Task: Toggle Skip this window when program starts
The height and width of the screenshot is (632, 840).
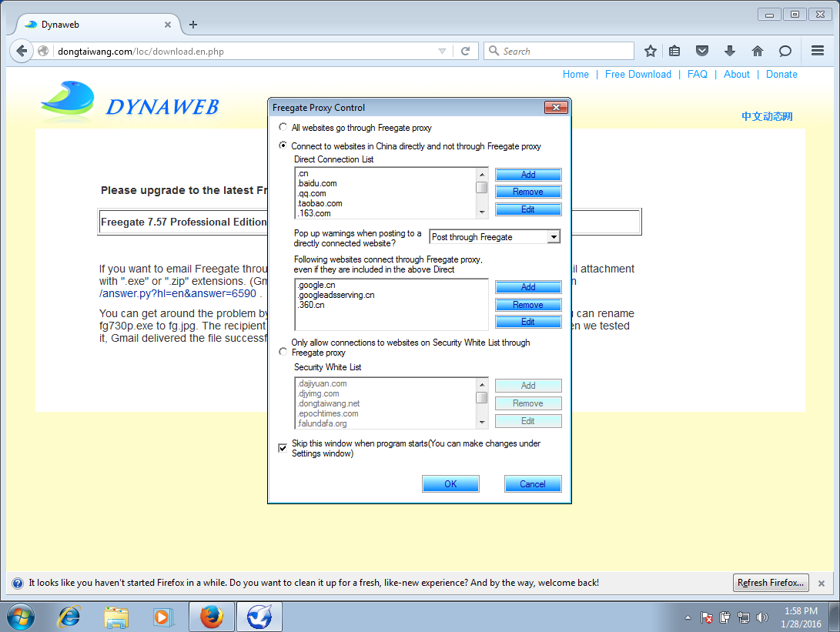Action: pyautogui.click(x=283, y=448)
